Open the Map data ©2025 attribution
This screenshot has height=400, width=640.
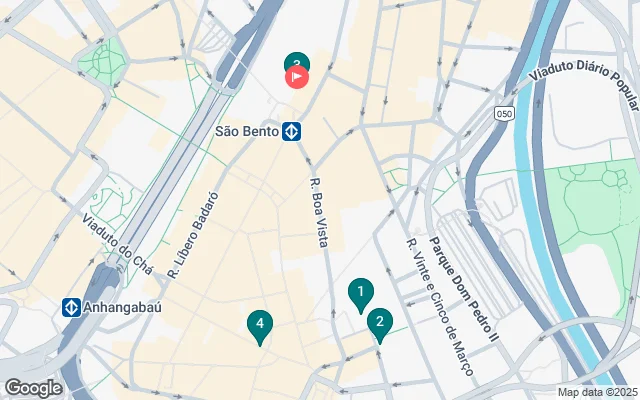tap(598, 393)
